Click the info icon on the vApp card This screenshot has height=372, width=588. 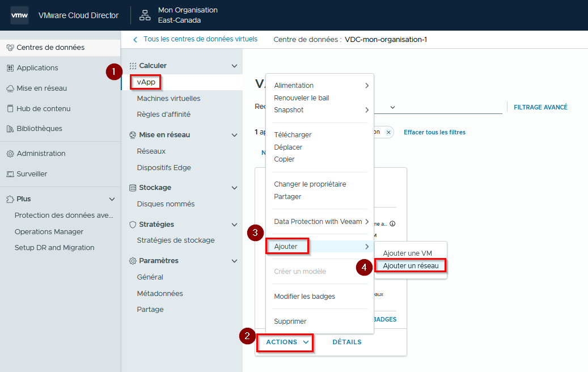(392, 224)
